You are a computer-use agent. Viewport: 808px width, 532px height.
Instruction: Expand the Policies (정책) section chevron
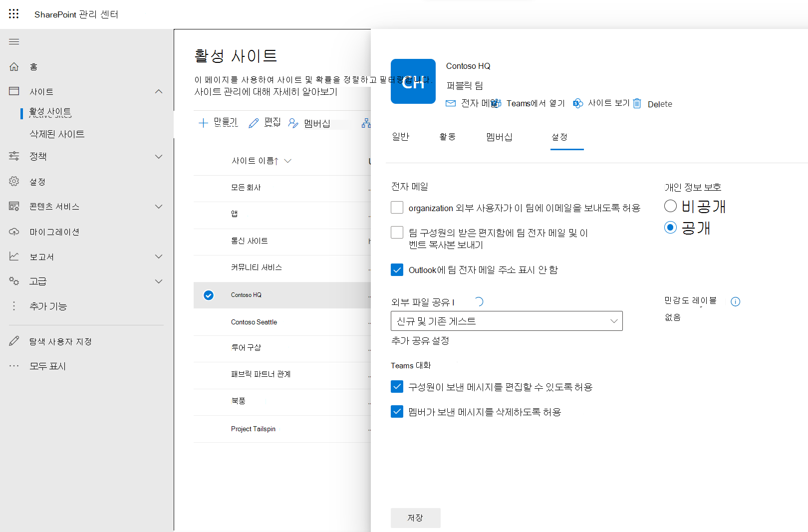tap(159, 156)
